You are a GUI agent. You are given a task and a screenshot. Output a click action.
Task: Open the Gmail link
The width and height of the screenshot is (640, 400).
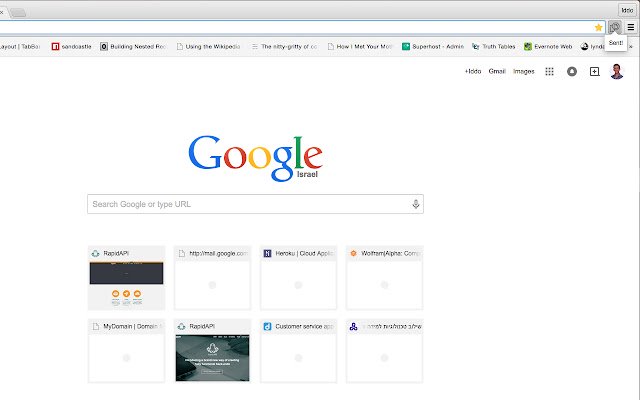(x=497, y=71)
